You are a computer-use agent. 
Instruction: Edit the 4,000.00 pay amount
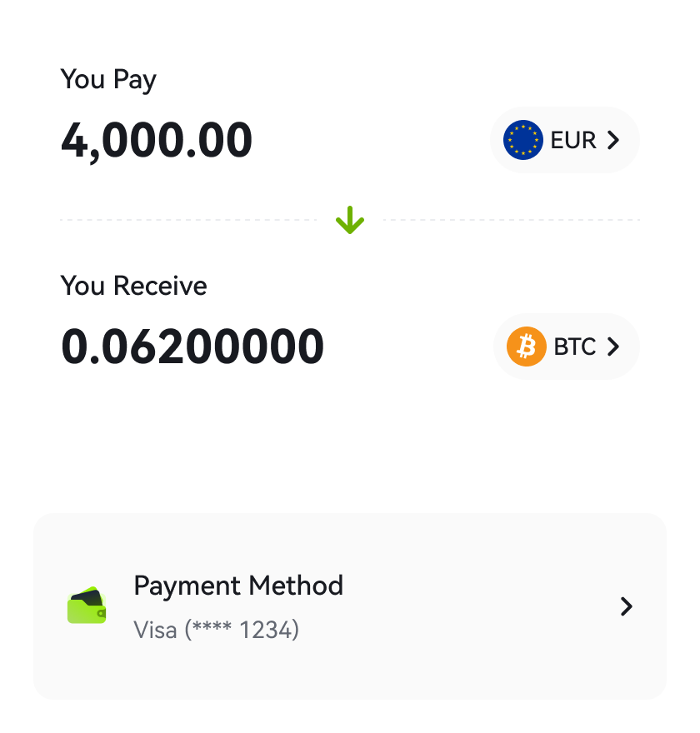coord(157,141)
